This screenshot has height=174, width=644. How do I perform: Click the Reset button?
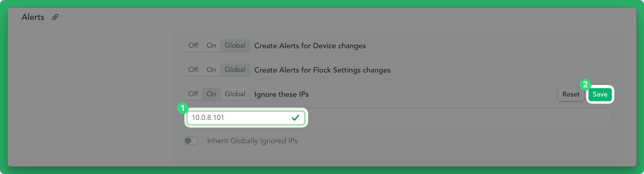(x=571, y=94)
